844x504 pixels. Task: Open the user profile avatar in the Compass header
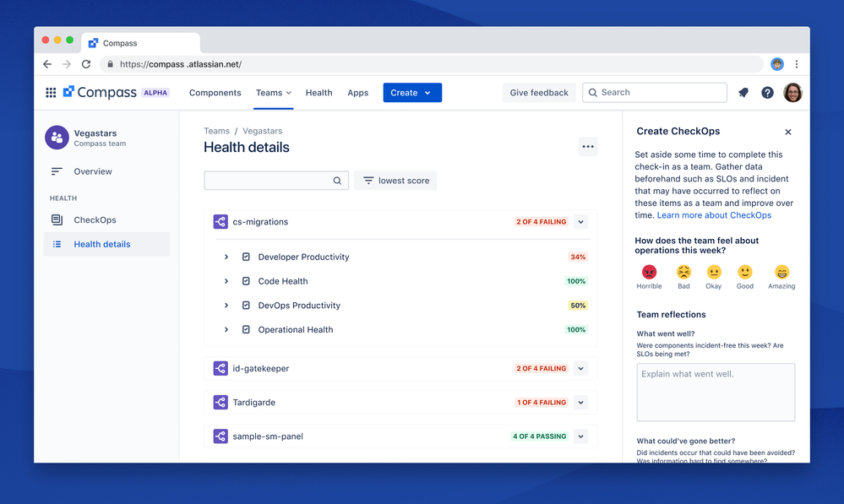tap(792, 93)
